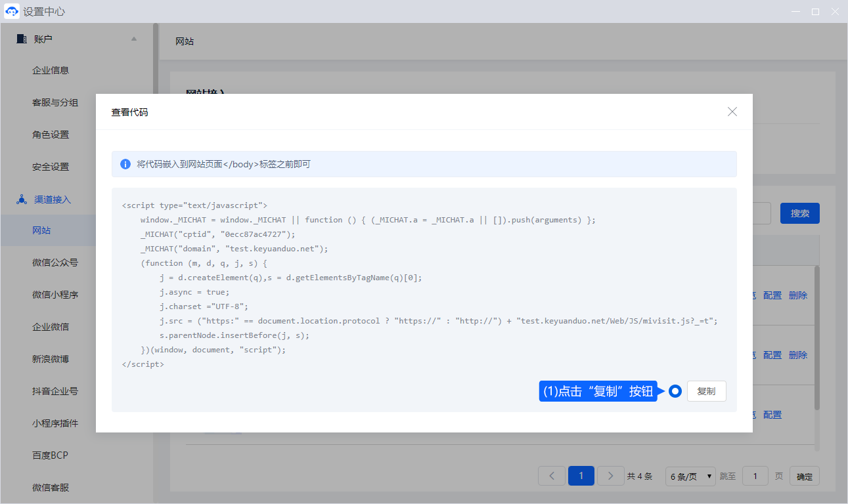Viewport: 848px width, 504px height.
Task: Open 微信客服 in the sidebar
Action: pos(51,488)
